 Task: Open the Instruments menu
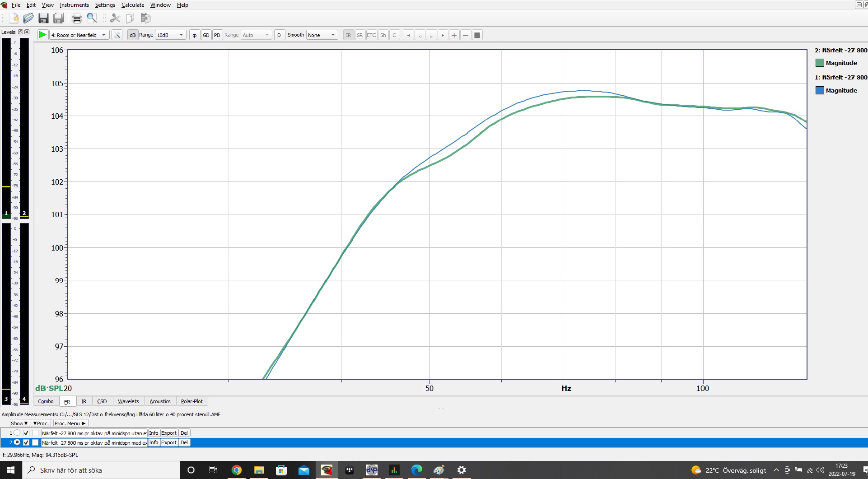[x=75, y=5]
